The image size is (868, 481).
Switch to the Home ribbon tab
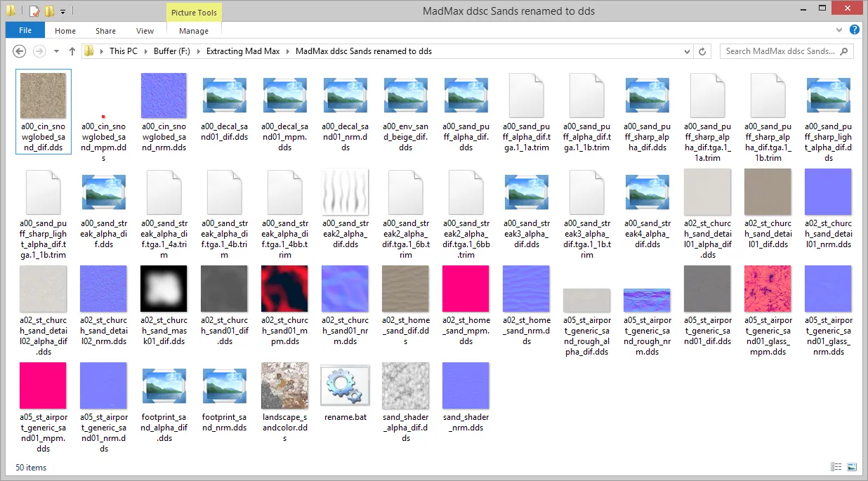[65, 31]
